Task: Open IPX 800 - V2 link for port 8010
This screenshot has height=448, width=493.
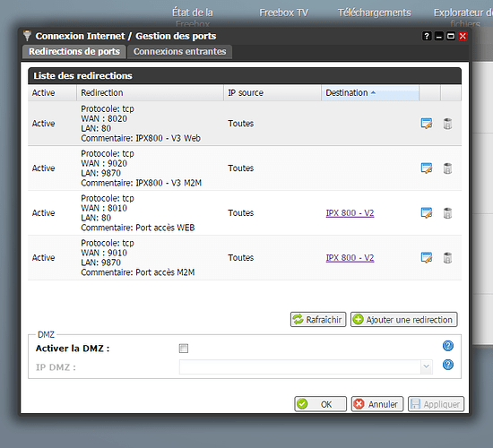Action: (x=350, y=213)
